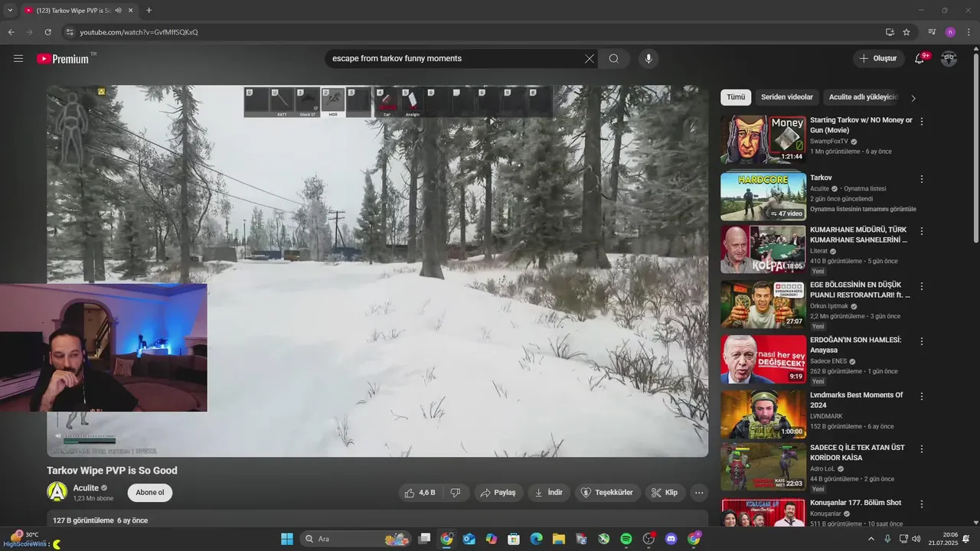Image resolution: width=980 pixels, height=551 pixels.
Task: View site information icon in address bar
Action: tap(70, 32)
